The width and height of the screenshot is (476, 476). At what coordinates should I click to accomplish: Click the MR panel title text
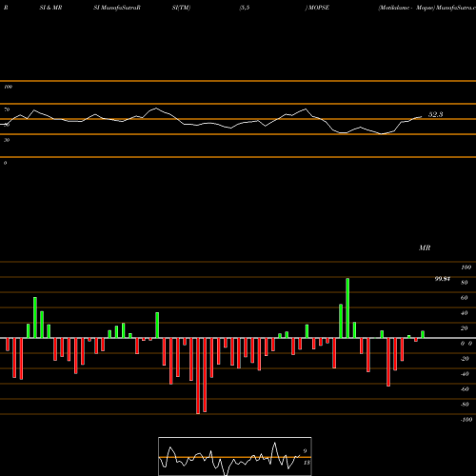(x=425, y=248)
